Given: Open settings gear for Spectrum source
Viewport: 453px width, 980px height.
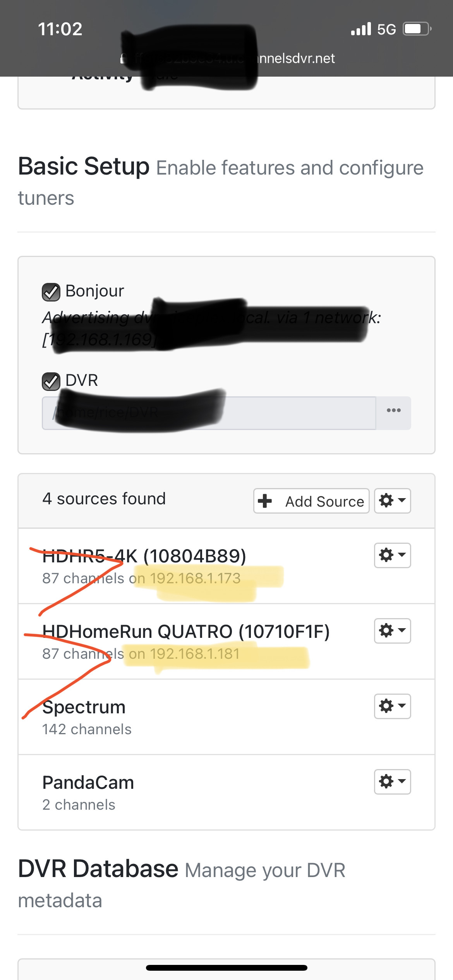Looking at the screenshot, I should pos(392,706).
